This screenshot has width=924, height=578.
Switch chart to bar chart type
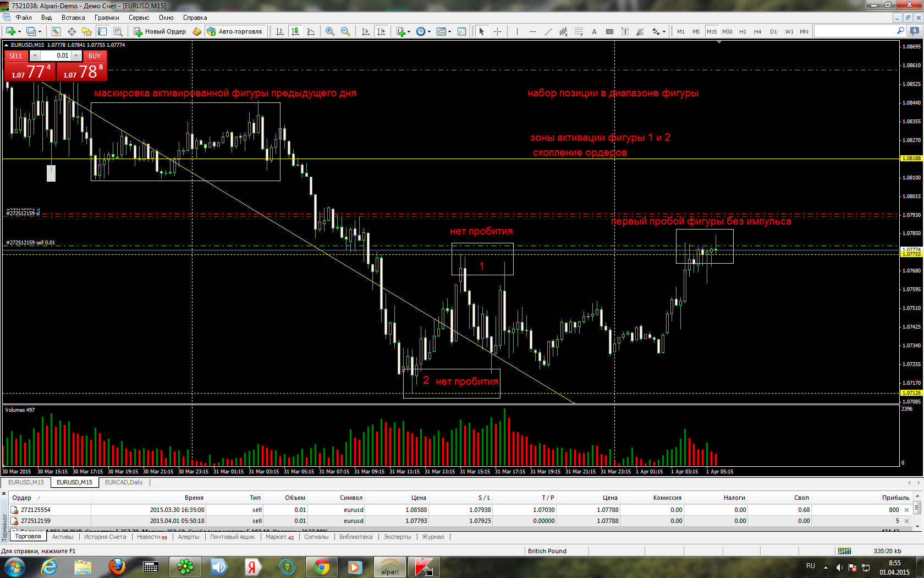point(280,31)
